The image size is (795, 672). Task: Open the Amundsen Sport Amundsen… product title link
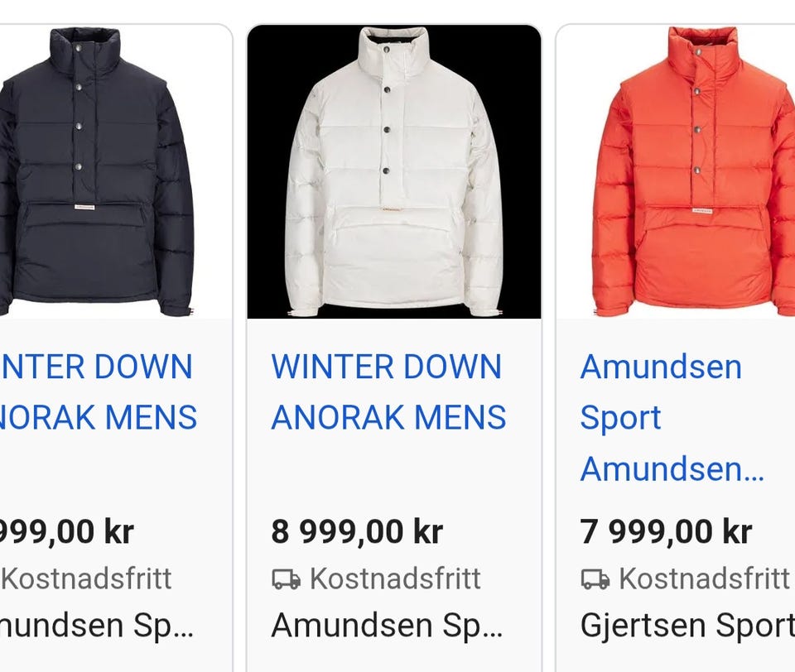click(672, 418)
